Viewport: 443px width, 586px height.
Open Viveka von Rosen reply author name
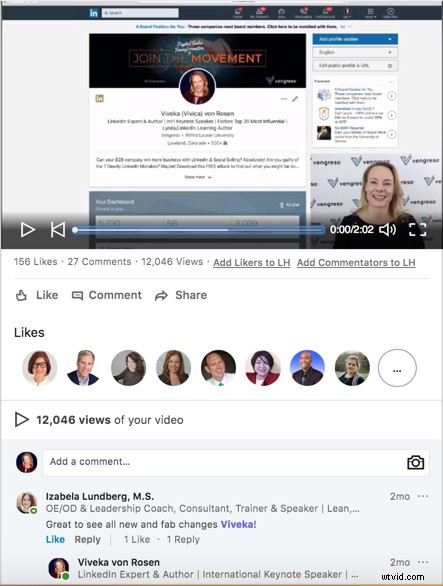[x=119, y=562]
